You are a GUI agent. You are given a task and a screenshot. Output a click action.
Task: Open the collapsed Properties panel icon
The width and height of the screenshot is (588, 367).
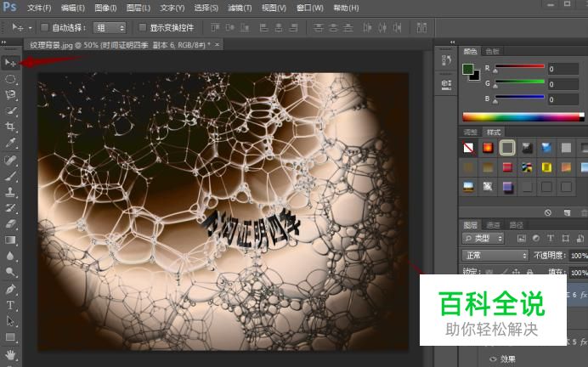(x=446, y=84)
